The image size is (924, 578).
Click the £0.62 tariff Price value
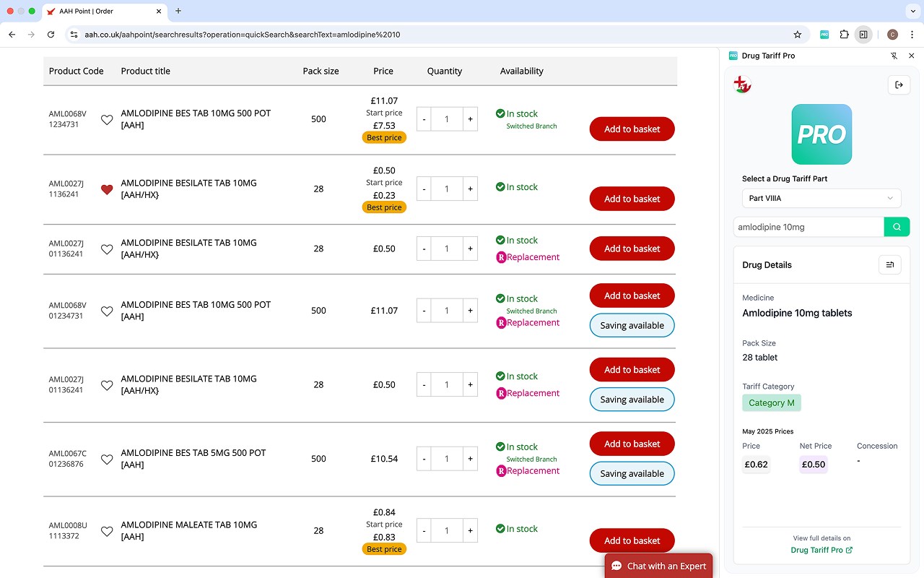tap(757, 465)
